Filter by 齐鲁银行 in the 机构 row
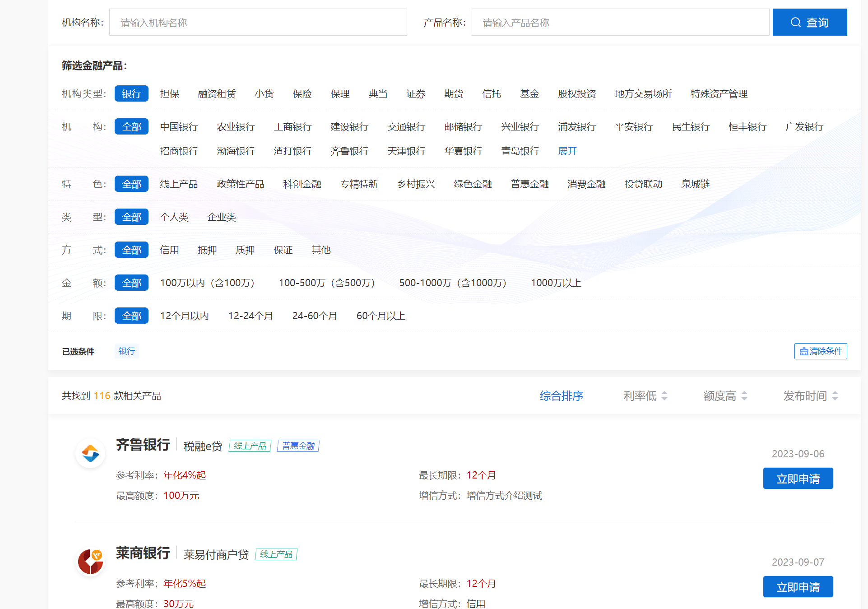Screen dimensions: 868x609 pyautogui.click(x=349, y=151)
